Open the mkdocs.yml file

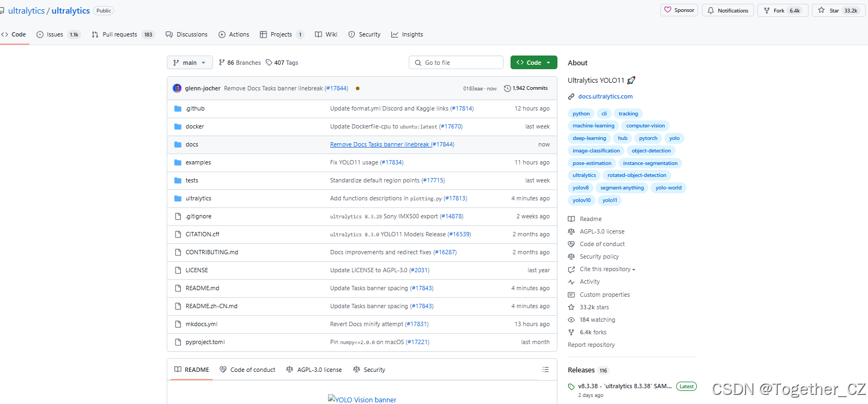pos(201,324)
